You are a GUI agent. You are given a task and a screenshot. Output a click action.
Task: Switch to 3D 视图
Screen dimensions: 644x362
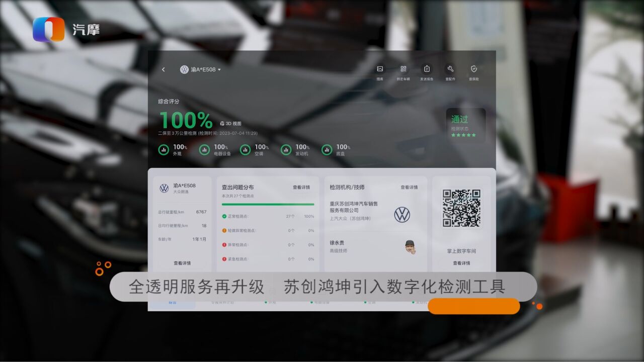(x=231, y=124)
